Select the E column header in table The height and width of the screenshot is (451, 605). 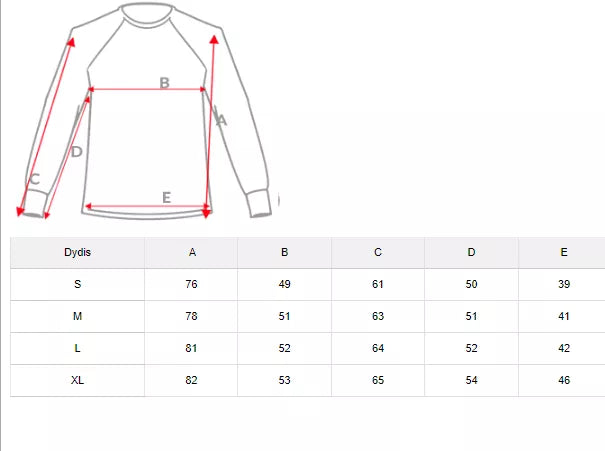coord(564,253)
